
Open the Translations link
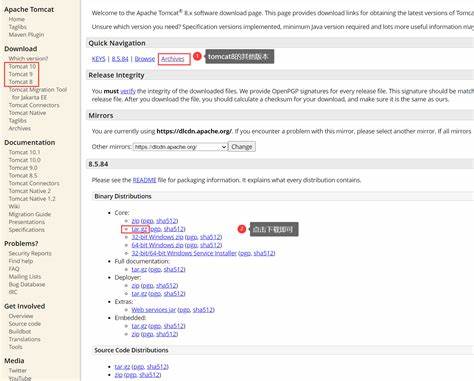point(24,339)
